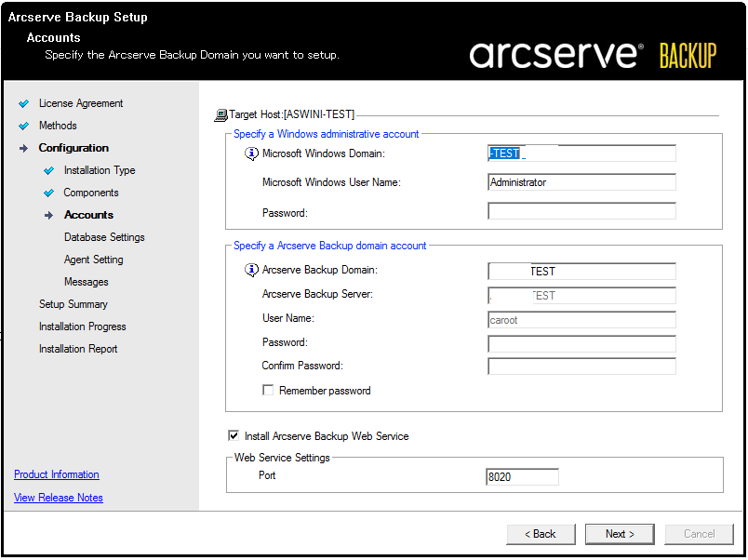
Task: Click the Installation Type checkmark icon
Action: [49, 170]
